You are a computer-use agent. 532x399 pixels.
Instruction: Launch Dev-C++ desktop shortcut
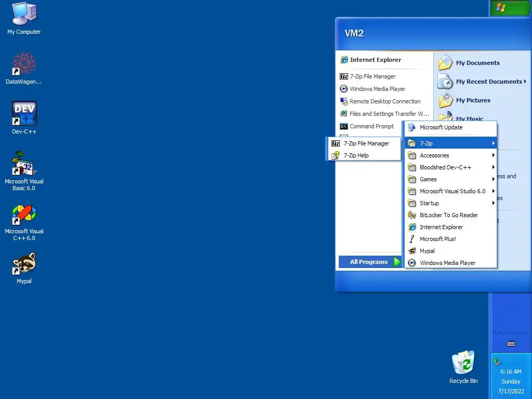24,118
